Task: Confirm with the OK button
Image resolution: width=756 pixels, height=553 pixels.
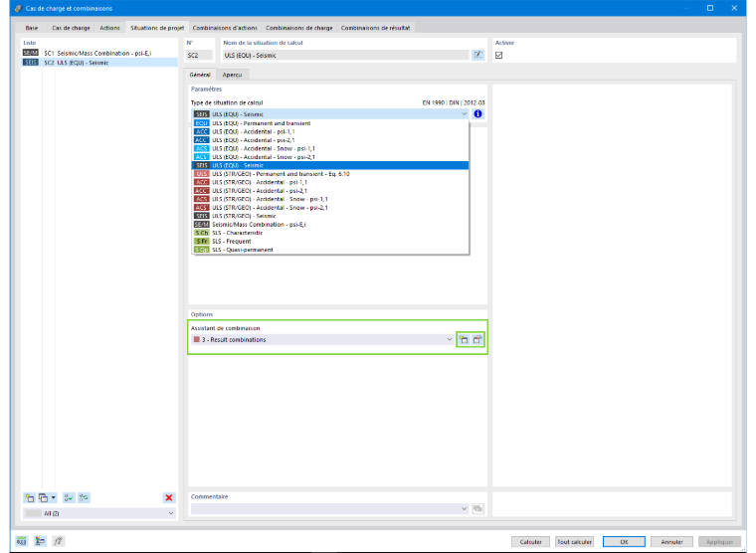Action: (x=624, y=542)
